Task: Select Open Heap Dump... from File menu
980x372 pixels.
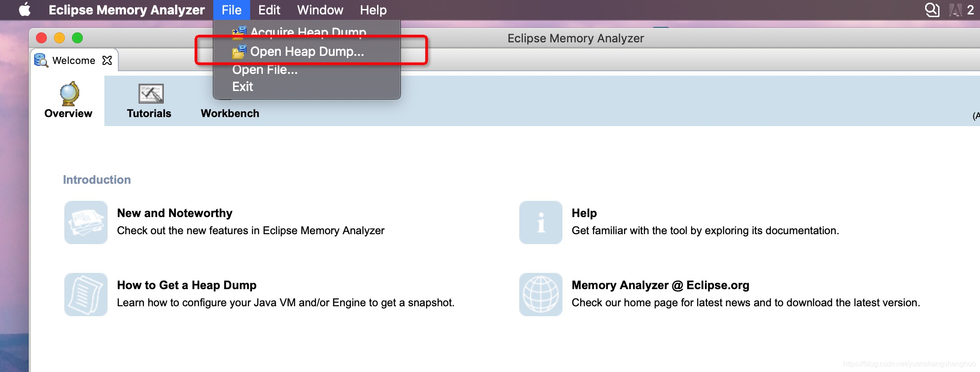Action: pyautogui.click(x=307, y=52)
